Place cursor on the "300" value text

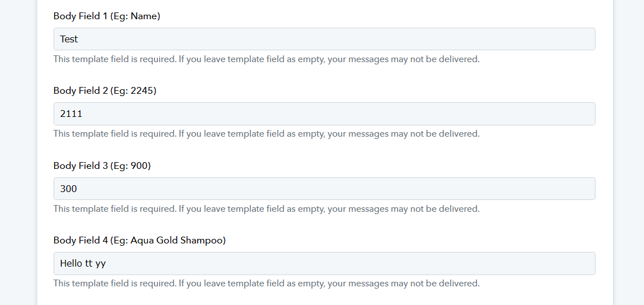point(69,189)
